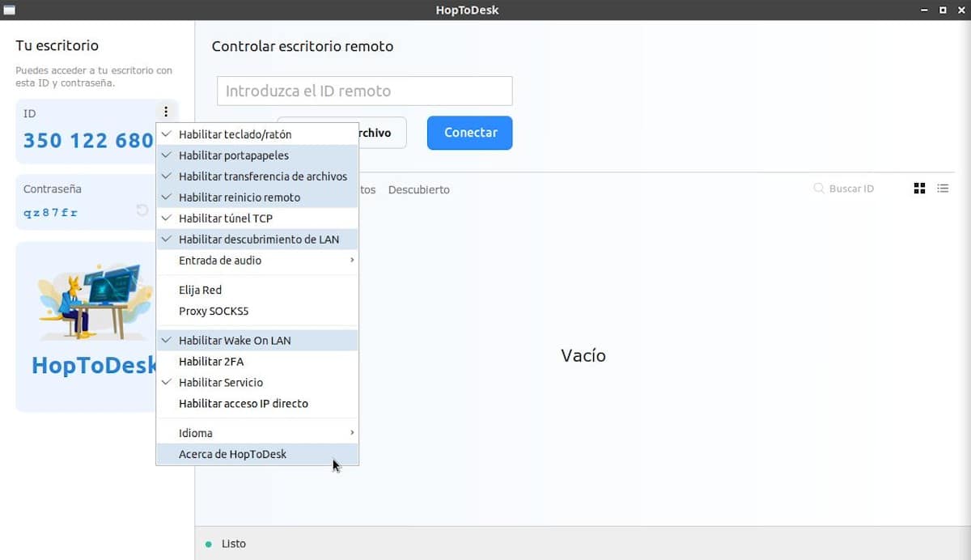The width and height of the screenshot is (971, 560).
Task: Click the Listo status text
Action: 234,544
